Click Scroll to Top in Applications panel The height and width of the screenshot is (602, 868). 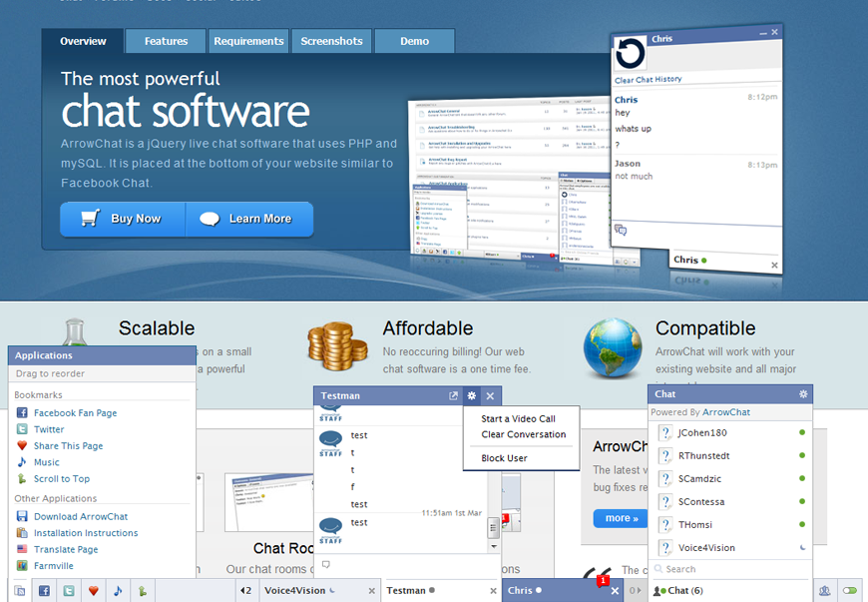(62, 479)
